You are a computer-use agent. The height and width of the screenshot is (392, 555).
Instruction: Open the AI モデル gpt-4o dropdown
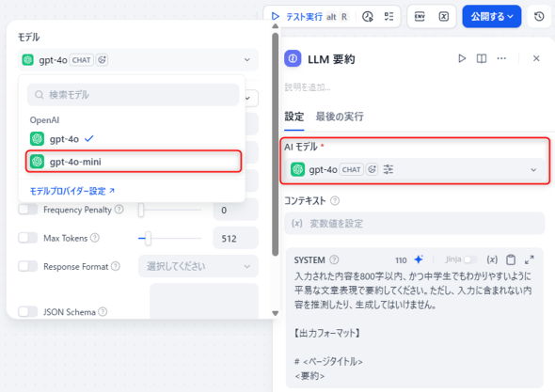(415, 169)
